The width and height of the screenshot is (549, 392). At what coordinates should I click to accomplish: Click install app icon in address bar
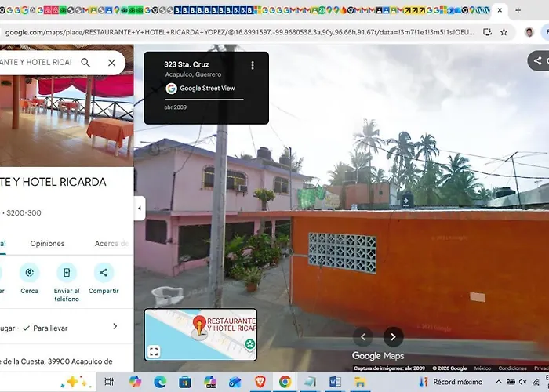coord(487,32)
